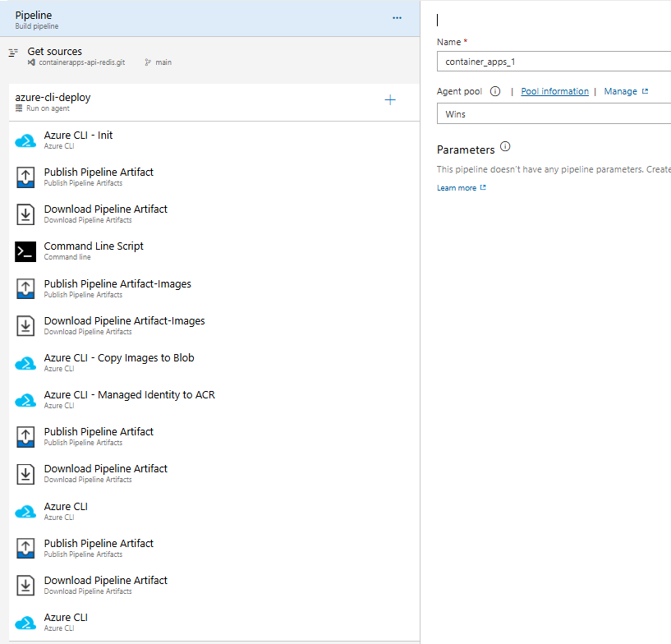The height and width of the screenshot is (644, 671).
Task: Click the containerapps-api-redis.git repository text
Action: [82, 62]
